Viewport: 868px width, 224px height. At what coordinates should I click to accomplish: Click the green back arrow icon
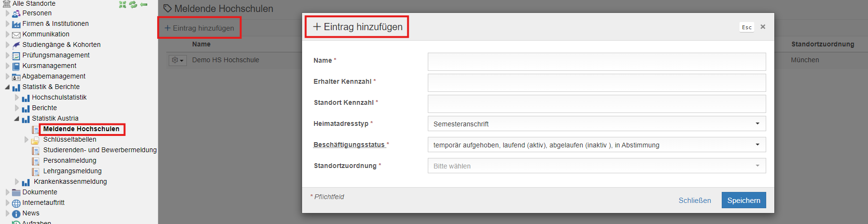click(143, 4)
